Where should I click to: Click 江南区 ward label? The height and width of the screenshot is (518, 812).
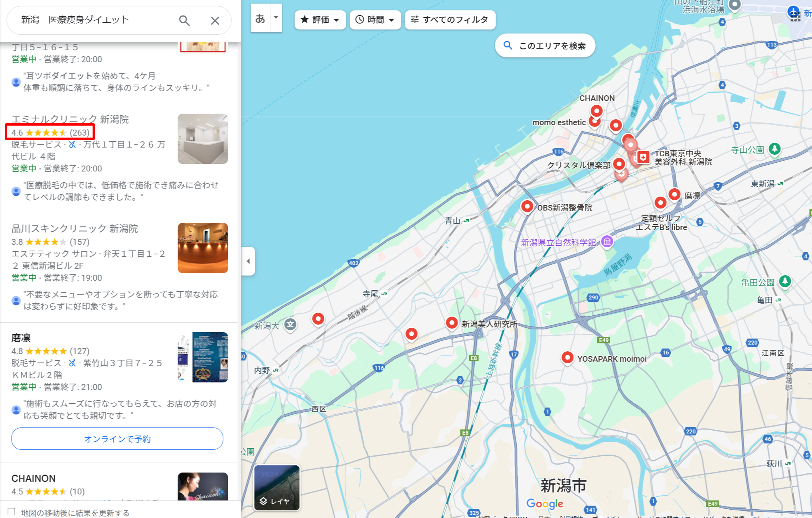coord(772,353)
